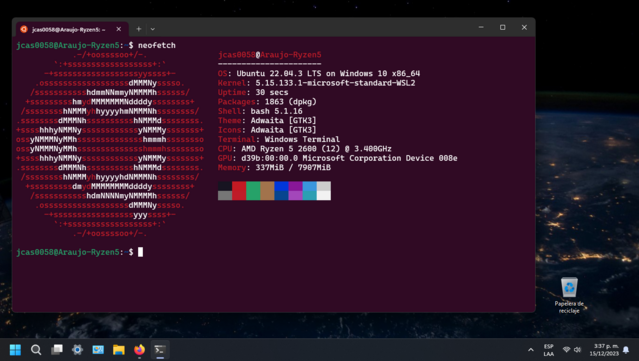Open taskbar Search
The width and height of the screenshot is (639, 361).
tap(36, 350)
